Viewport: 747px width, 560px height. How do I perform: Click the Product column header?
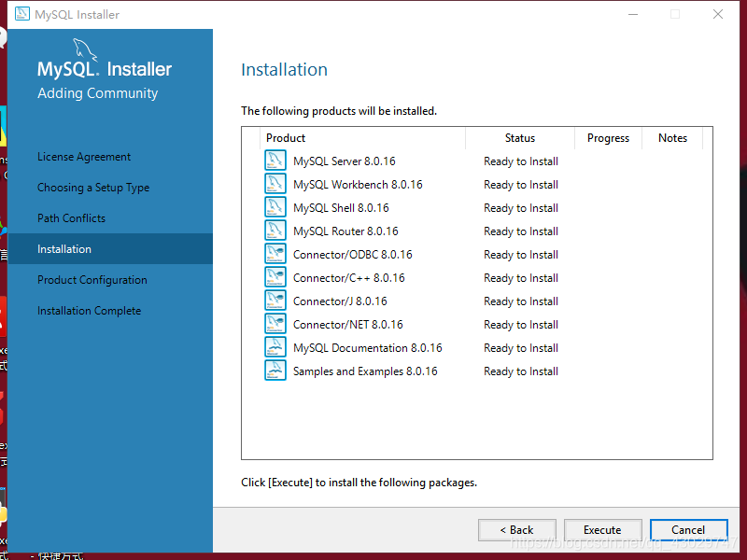362,138
